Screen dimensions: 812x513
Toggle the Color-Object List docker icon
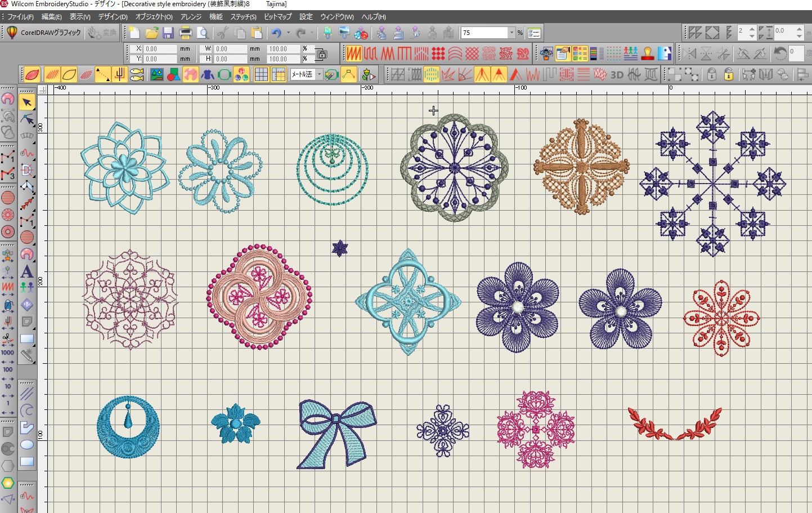580,53
